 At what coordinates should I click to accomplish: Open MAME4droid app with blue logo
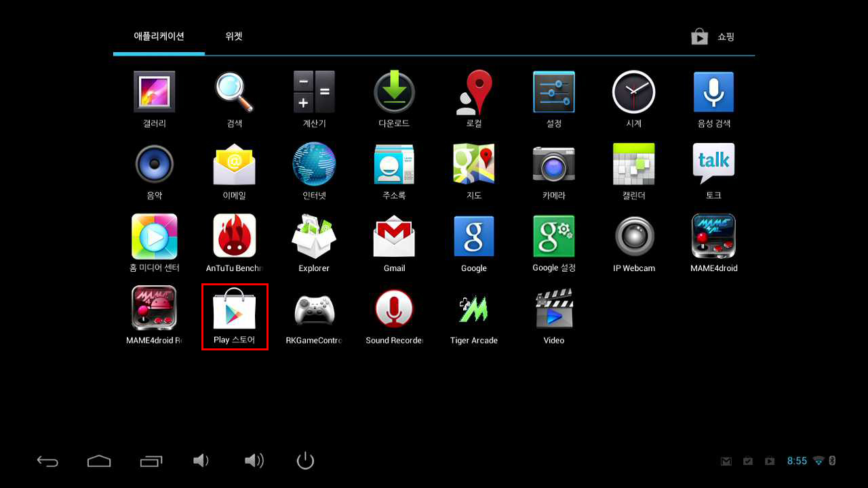coord(713,243)
